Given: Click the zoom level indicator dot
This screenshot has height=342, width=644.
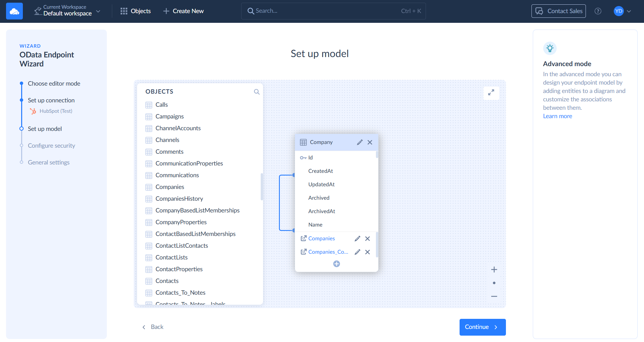Looking at the screenshot, I should point(494,283).
